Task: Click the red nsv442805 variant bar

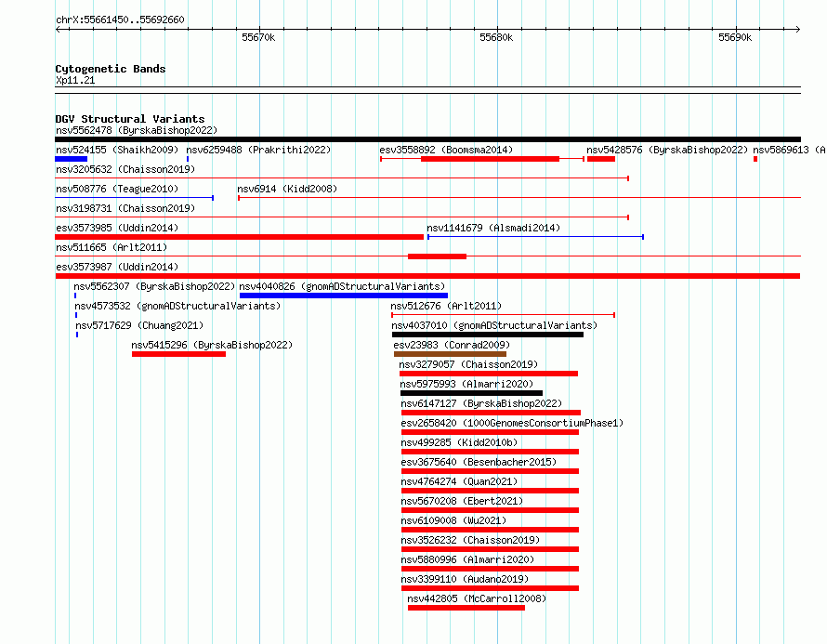Action: (466, 608)
